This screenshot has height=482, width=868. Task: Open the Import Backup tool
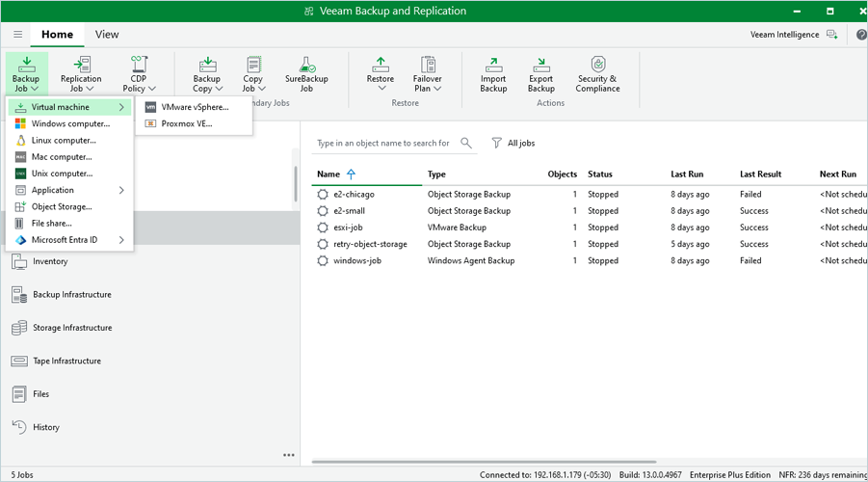[x=493, y=74]
